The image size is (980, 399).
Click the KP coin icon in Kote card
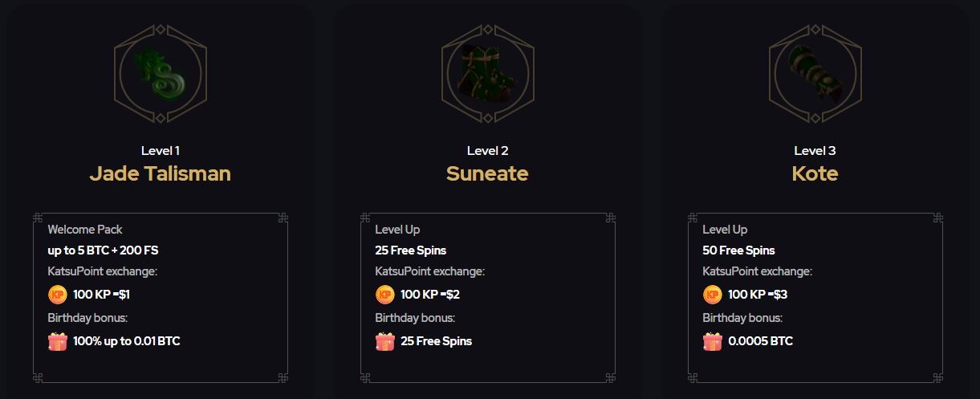(x=713, y=295)
